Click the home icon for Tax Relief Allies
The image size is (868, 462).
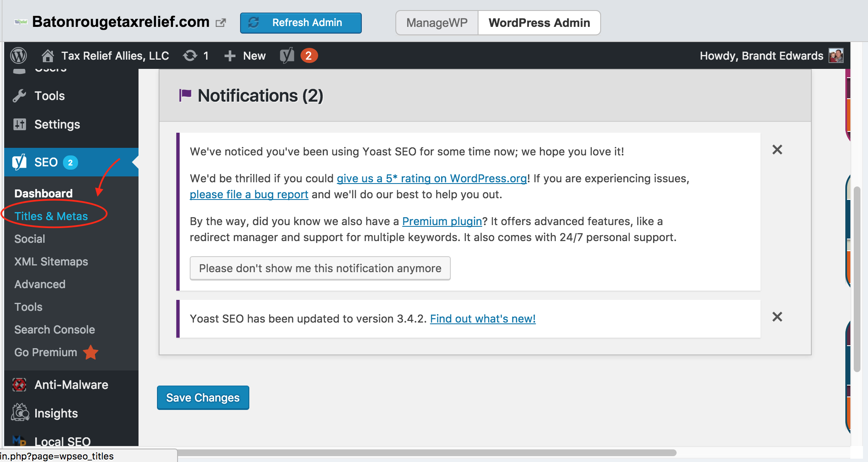click(x=48, y=55)
